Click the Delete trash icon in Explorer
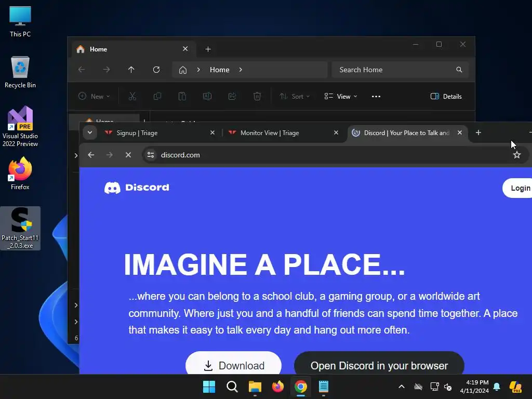The image size is (532, 399). [257, 96]
